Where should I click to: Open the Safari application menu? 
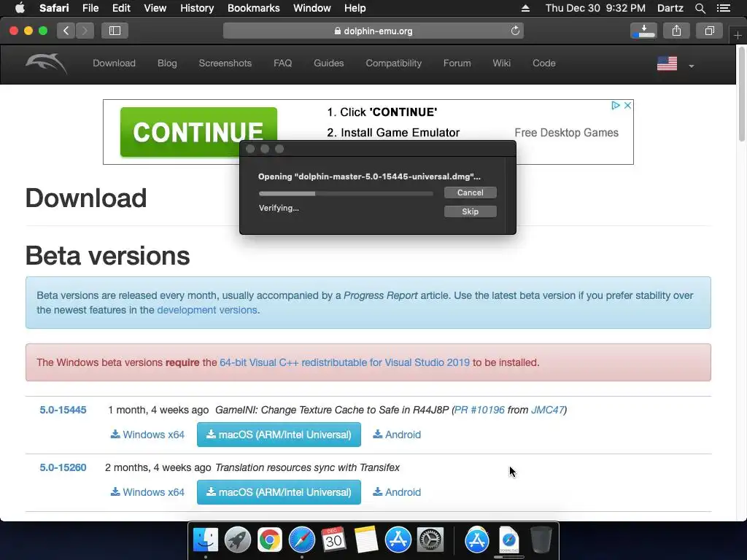[x=54, y=8]
